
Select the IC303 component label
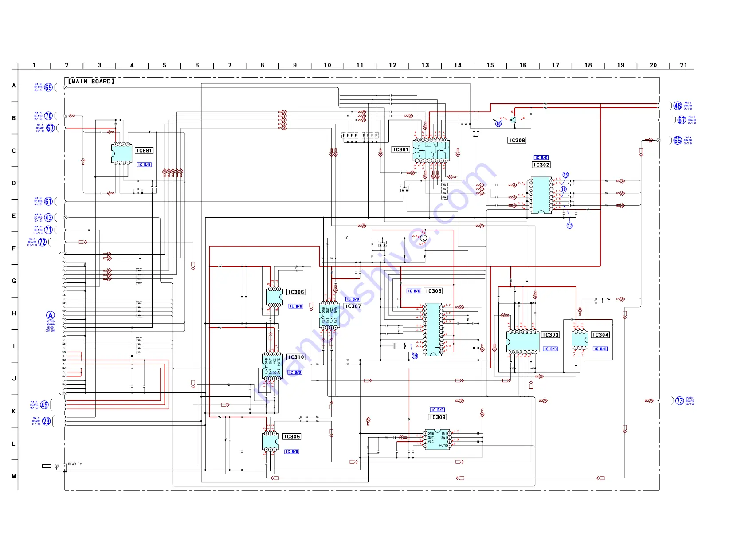coord(550,335)
